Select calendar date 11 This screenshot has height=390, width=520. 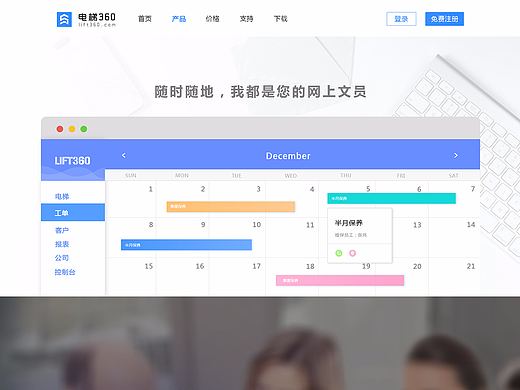click(x=310, y=225)
